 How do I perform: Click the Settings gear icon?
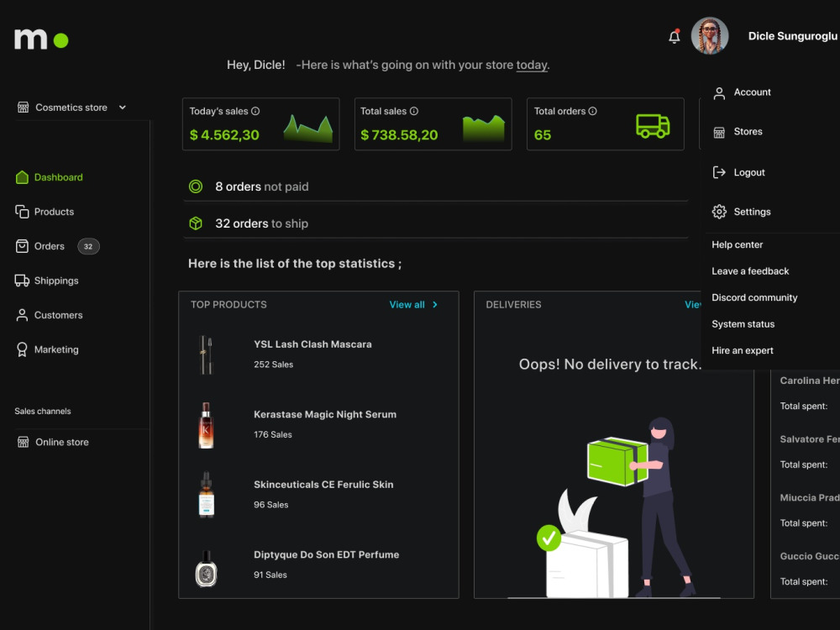(719, 212)
